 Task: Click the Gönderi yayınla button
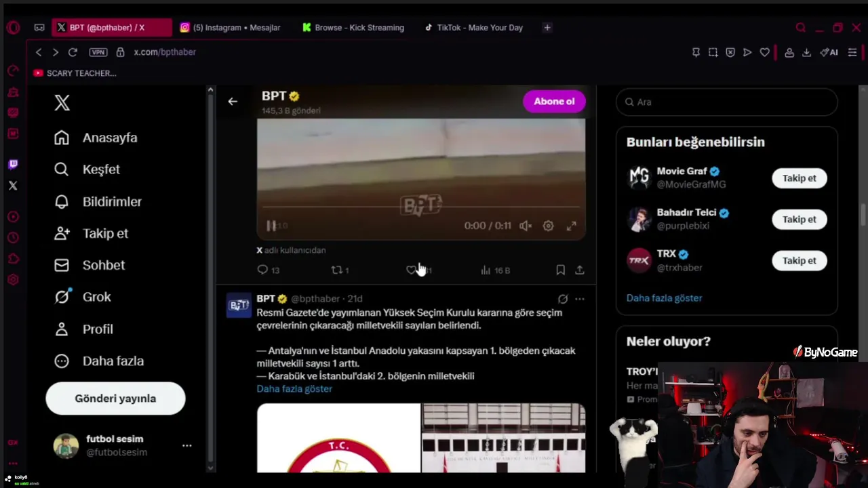(x=115, y=399)
